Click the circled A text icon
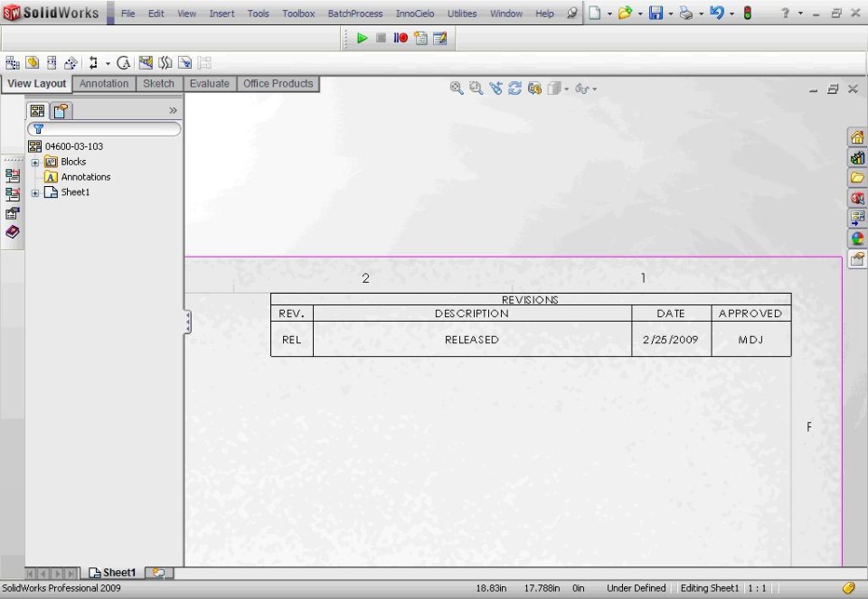Image resolution: width=868 pixels, height=599 pixels. point(124,63)
